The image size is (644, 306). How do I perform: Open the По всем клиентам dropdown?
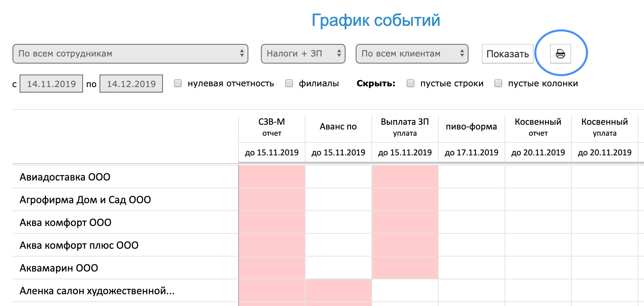pos(412,54)
